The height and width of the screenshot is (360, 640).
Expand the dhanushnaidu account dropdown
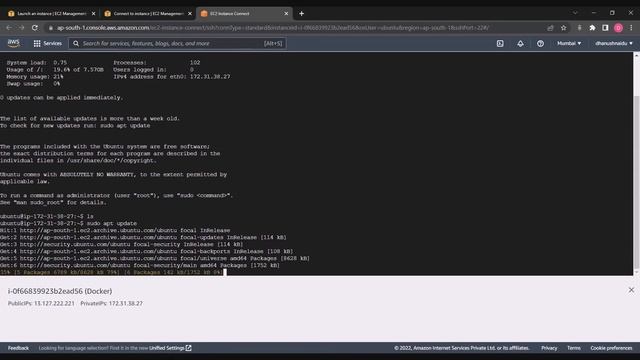[614, 43]
